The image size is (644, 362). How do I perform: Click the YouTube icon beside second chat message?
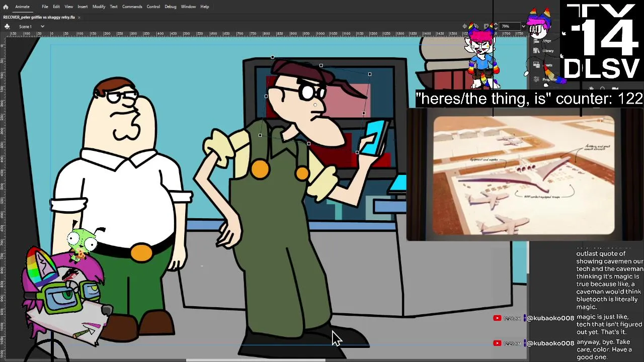coord(497,343)
